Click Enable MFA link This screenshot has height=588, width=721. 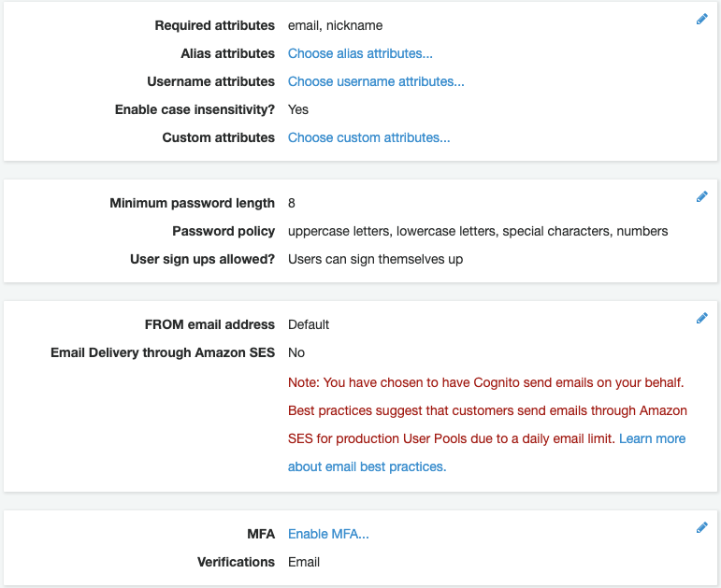[328, 534]
